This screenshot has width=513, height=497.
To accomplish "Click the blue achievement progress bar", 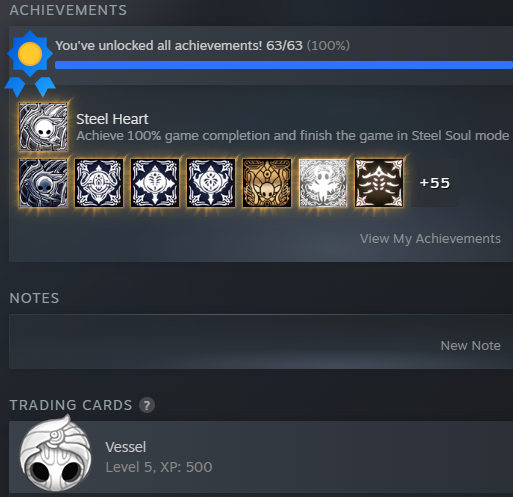I will (284, 65).
